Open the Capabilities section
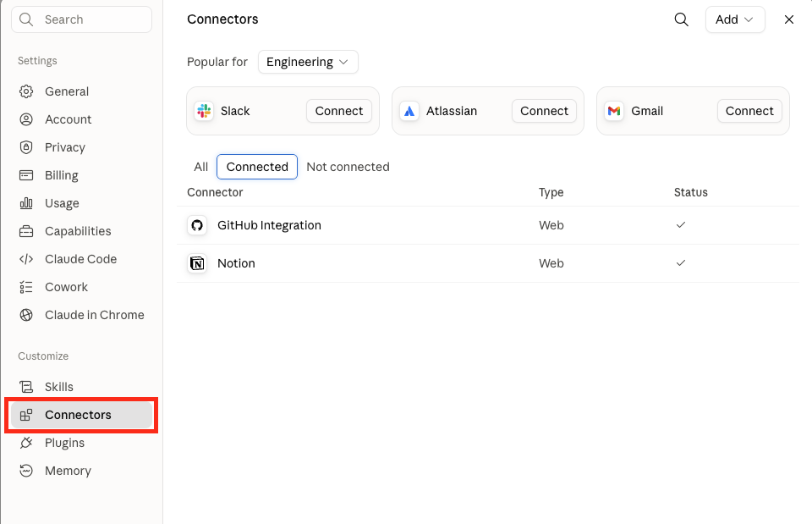Viewport: 812px width, 524px height. coord(81,232)
